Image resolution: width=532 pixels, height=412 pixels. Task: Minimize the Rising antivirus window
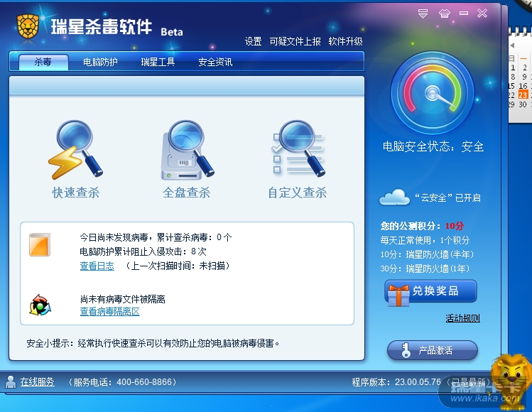464,13
